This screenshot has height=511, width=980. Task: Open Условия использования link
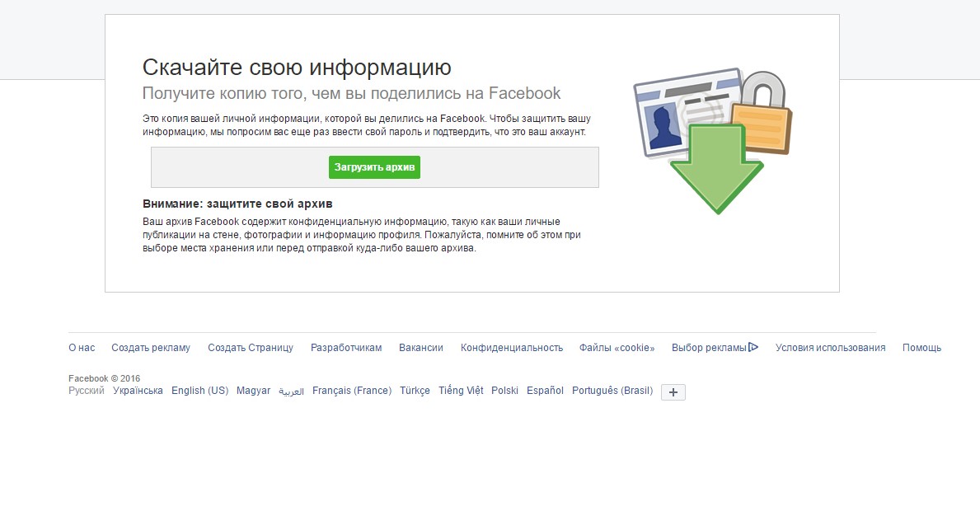[x=831, y=348]
